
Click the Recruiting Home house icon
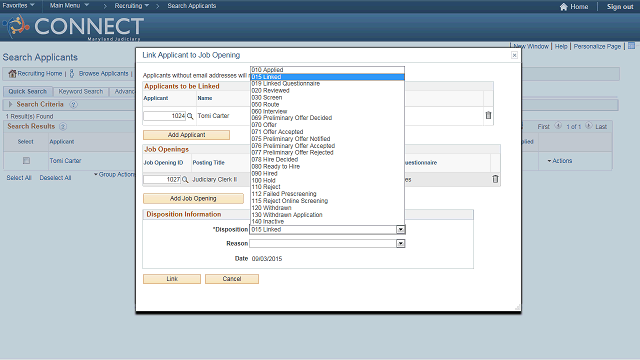[12, 73]
